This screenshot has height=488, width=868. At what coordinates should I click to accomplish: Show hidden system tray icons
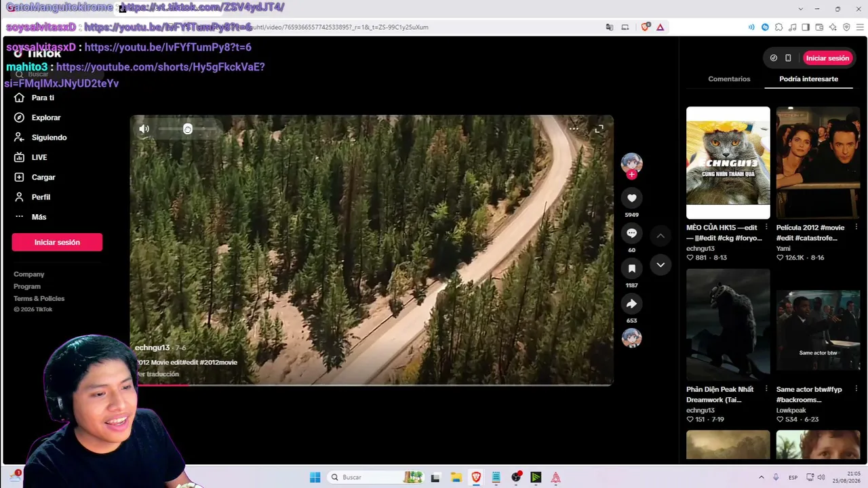[762, 477]
